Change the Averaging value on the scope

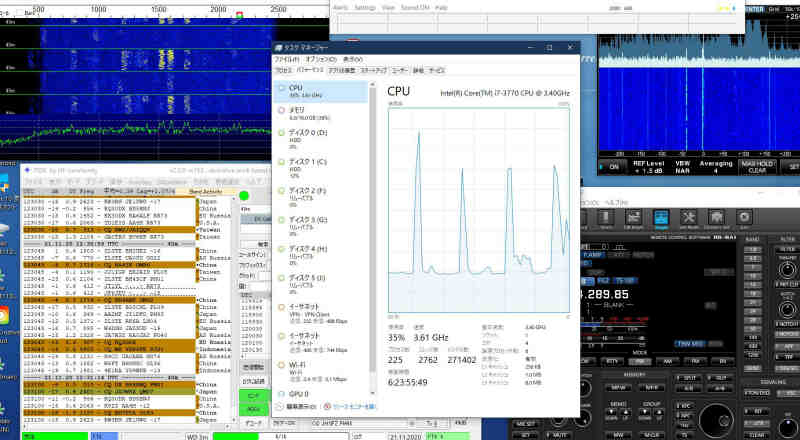point(717,167)
